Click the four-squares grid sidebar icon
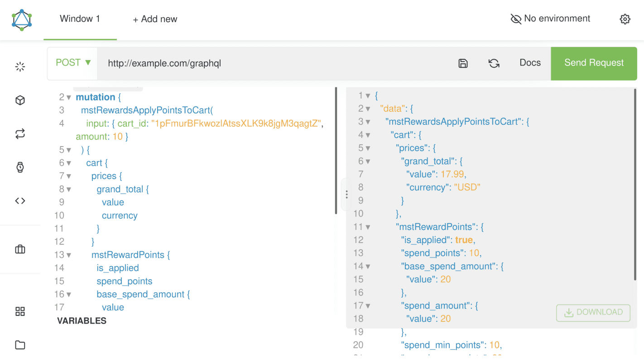Viewport: 644px width, 362px height. tap(20, 311)
